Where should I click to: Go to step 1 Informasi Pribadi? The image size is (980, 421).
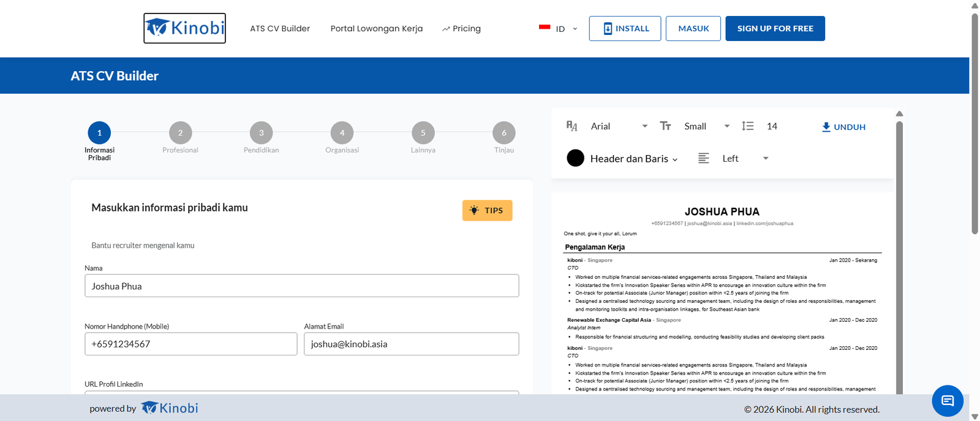click(x=99, y=133)
